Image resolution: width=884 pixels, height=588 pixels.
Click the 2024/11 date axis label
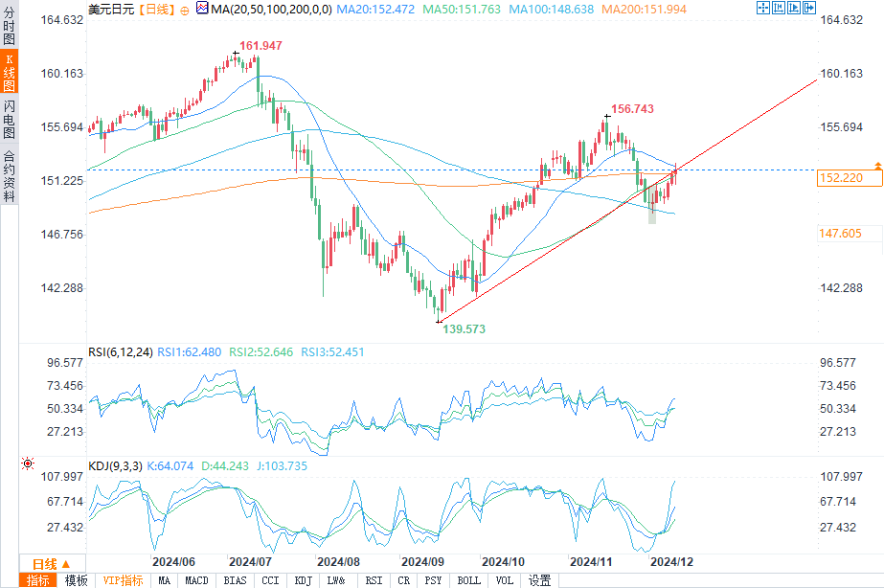coord(591,562)
